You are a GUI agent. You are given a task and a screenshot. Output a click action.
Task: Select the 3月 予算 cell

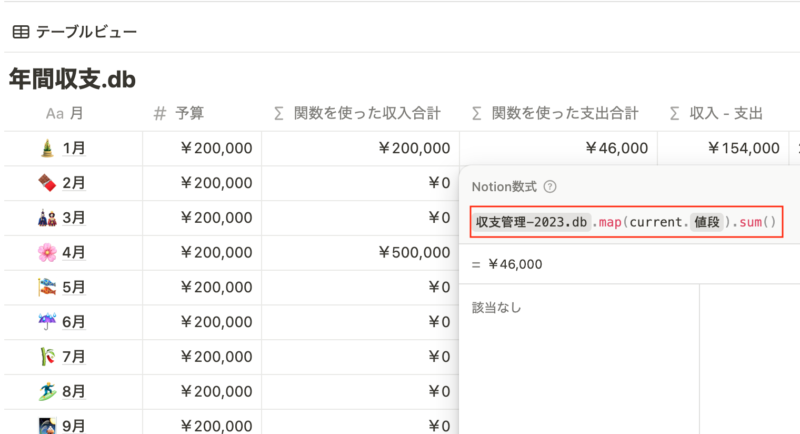click(x=202, y=218)
